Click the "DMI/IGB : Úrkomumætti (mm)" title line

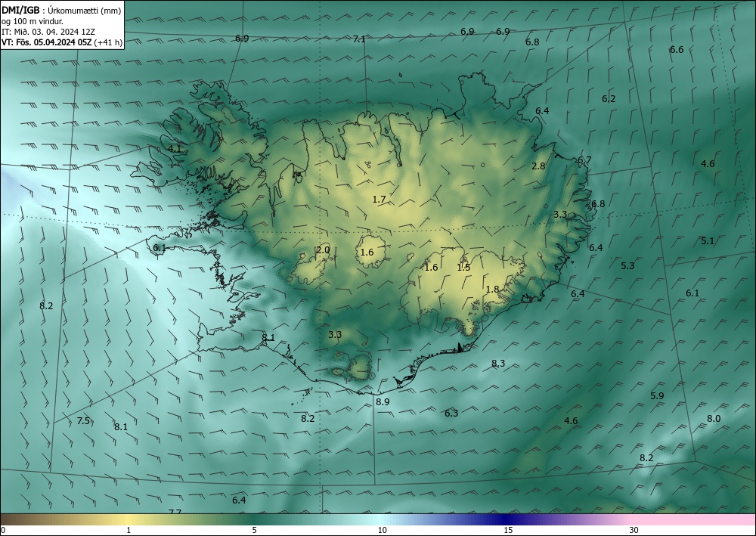61,10
